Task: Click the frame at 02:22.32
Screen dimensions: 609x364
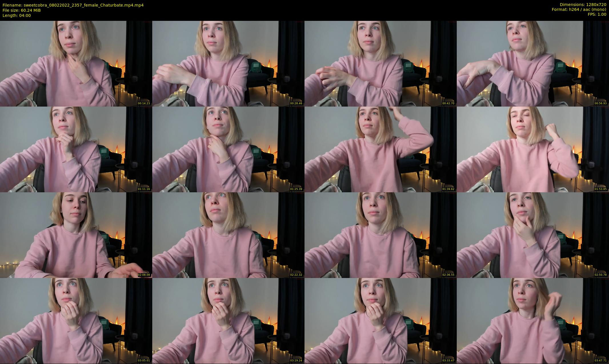Action: (x=228, y=235)
